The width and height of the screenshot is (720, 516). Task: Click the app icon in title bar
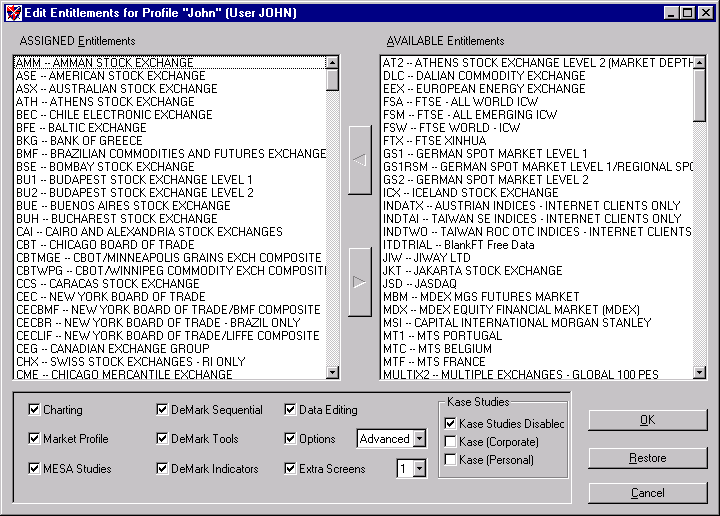[x=13, y=13]
